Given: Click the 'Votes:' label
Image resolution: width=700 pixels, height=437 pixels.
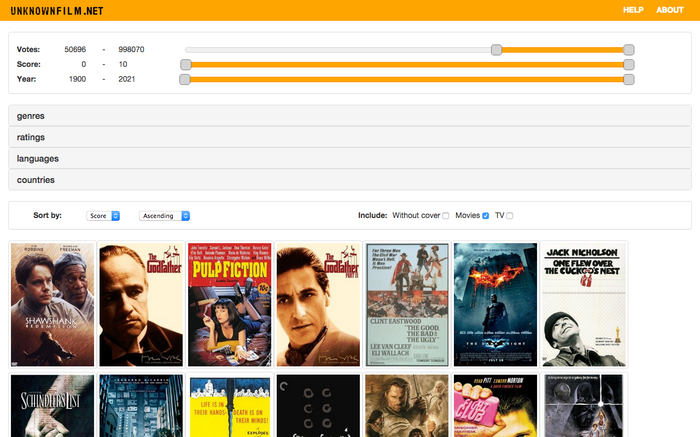Looking at the screenshot, I should [28, 50].
